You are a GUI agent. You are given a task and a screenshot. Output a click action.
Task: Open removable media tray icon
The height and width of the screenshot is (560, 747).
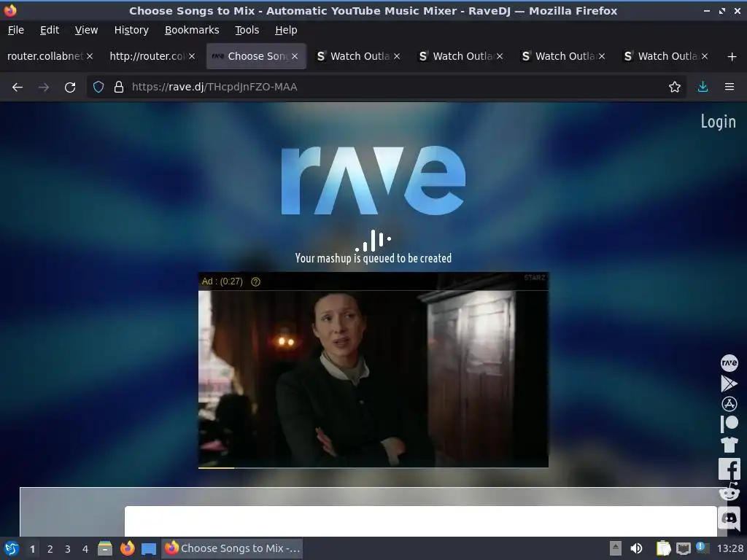click(x=615, y=548)
